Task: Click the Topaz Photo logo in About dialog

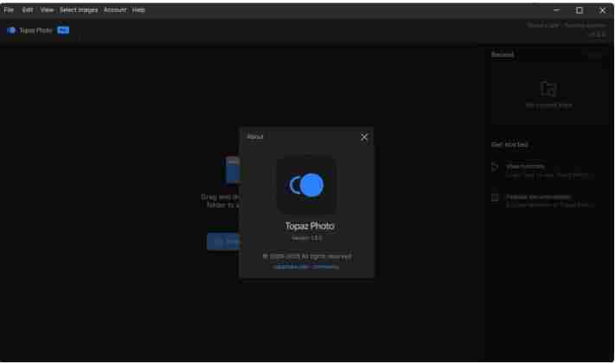Action: (307, 185)
